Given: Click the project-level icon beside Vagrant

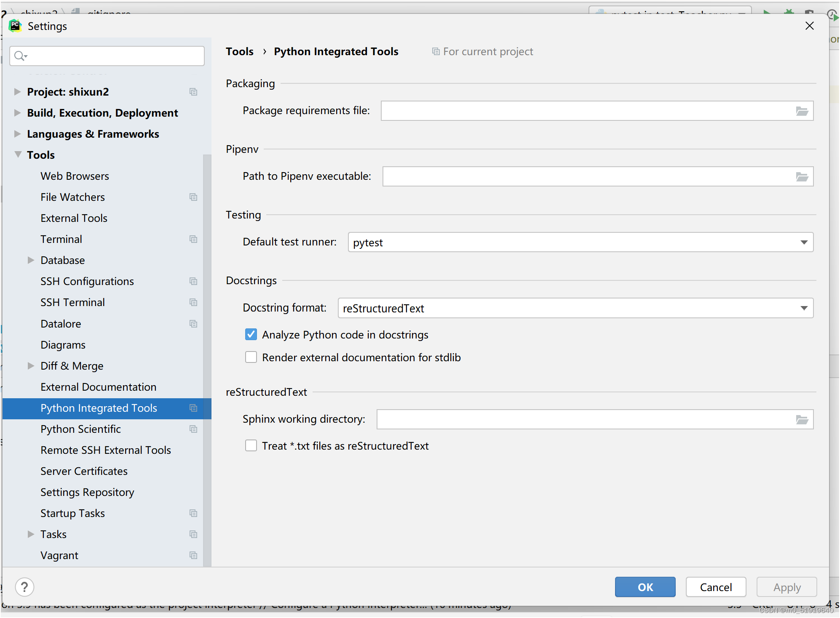Looking at the screenshot, I should pyautogui.click(x=193, y=555).
